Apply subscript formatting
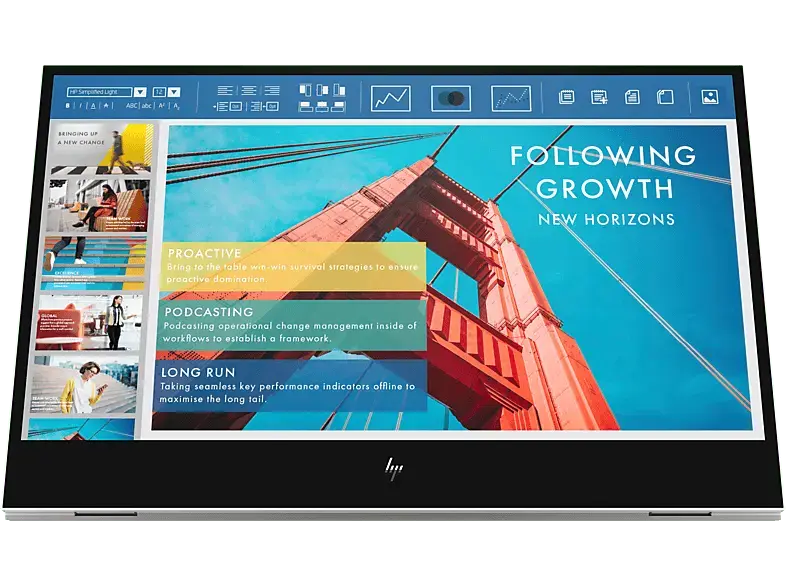This screenshot has width=786, height=587. [x=176, y=106]
